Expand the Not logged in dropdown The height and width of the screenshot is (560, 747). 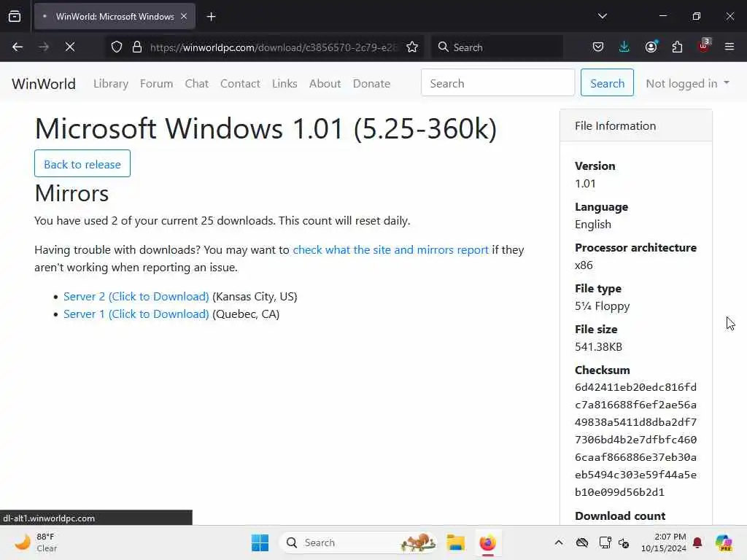tap(687, 83)
